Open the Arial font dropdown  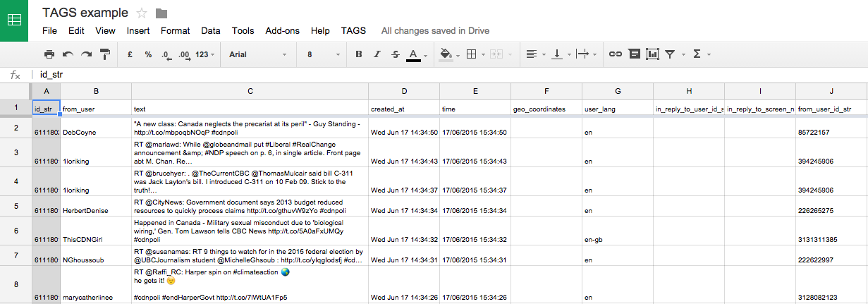tap(258, 54)
